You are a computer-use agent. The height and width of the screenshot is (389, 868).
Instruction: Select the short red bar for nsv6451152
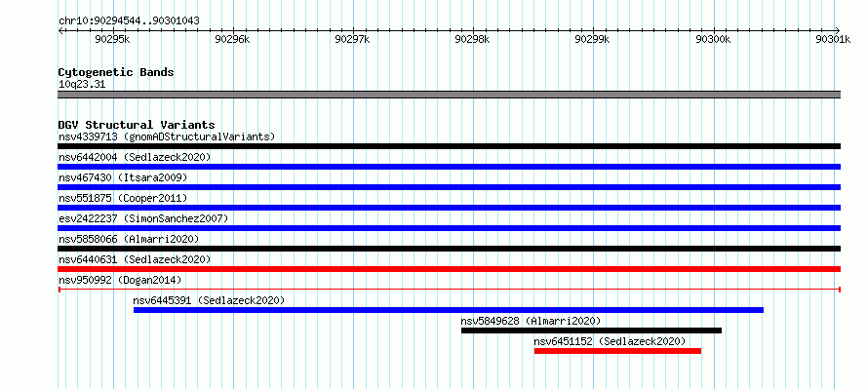coord(617,351)
